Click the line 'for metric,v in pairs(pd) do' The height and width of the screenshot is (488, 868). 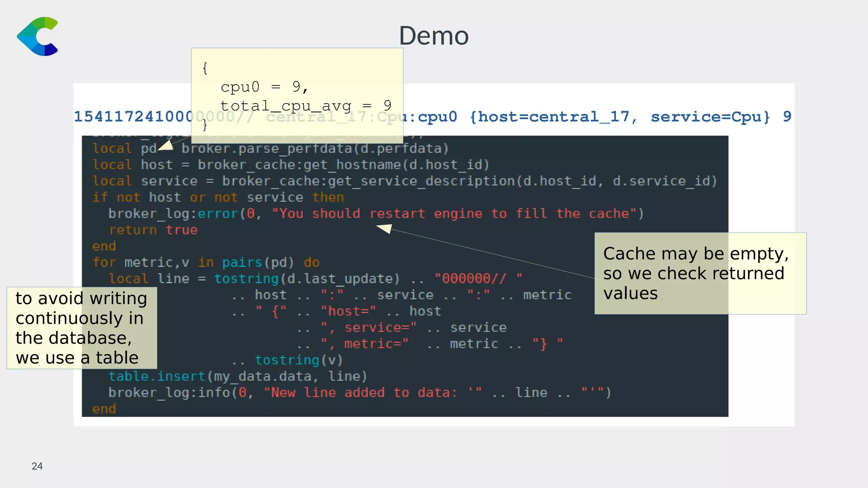pos(206,263)
